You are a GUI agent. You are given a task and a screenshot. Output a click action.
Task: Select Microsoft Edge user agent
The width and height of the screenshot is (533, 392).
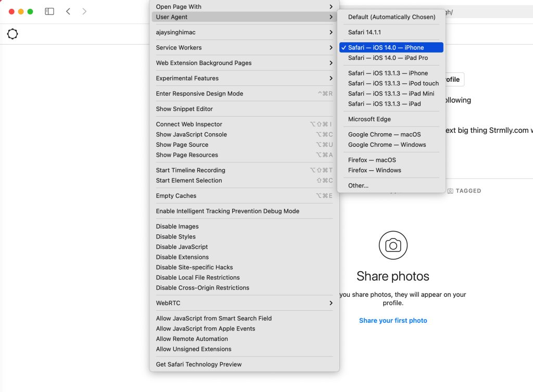[391, 119]
